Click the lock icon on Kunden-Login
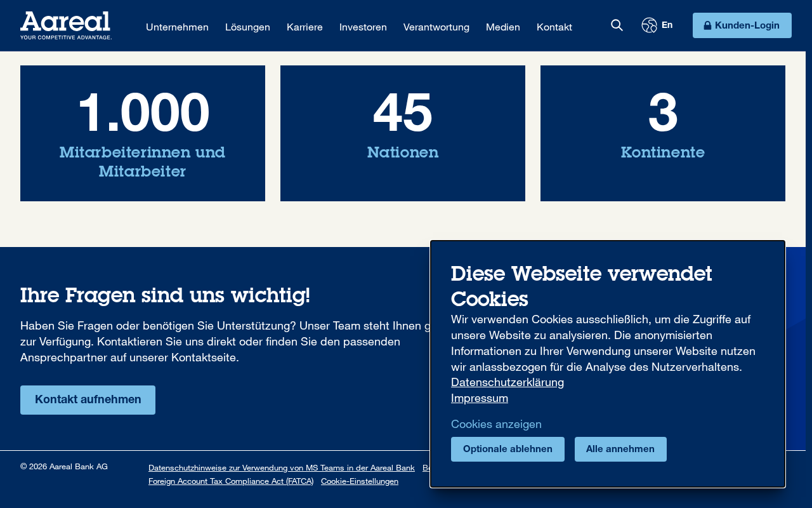Image resolution: width=812 pixels, height=508 pixels. pos(708,25)
